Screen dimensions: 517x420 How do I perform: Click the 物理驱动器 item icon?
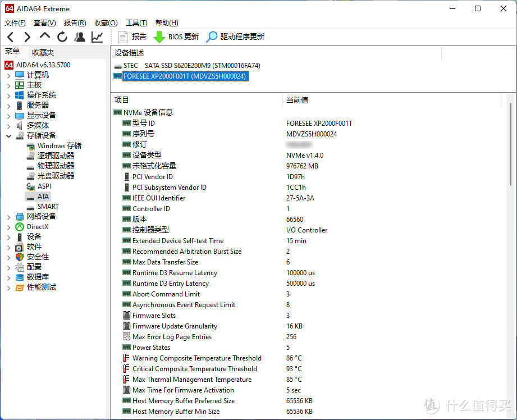point(30,166)
